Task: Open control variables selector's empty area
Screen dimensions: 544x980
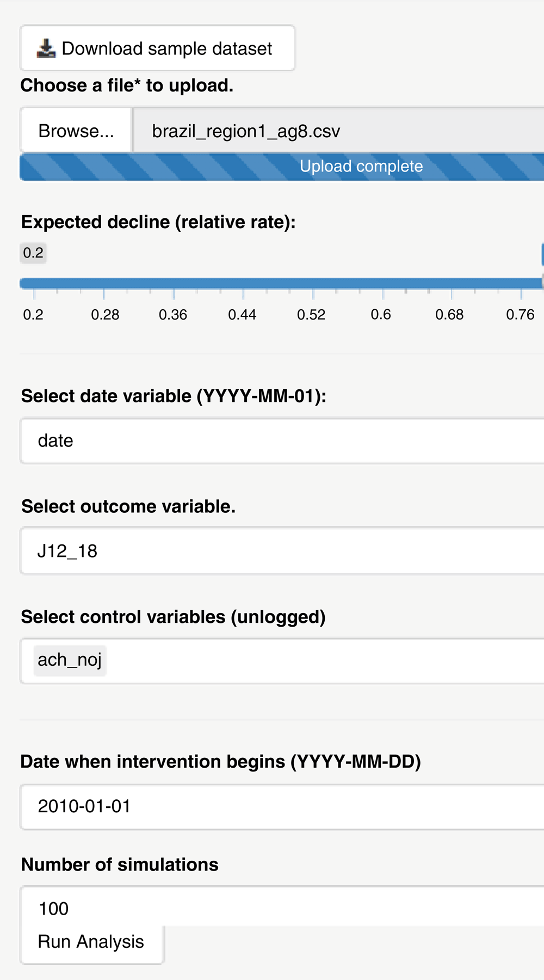Action: (x=326, y=661)
